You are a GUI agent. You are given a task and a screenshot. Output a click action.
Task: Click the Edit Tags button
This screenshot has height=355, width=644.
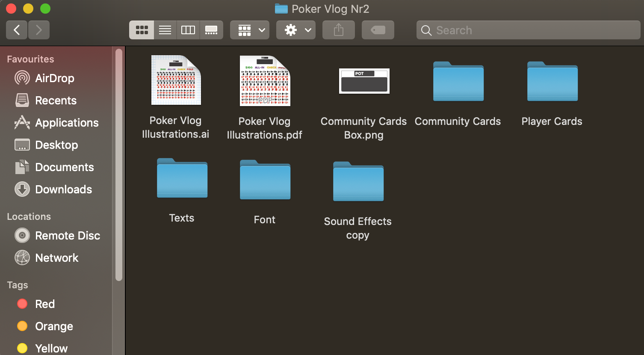pos(378,30)
